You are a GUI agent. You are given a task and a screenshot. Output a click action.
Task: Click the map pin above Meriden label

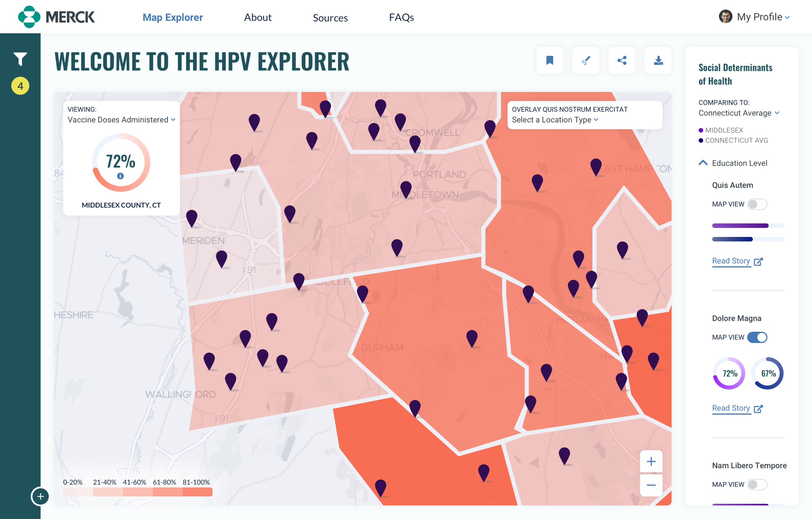click(192, 218)
